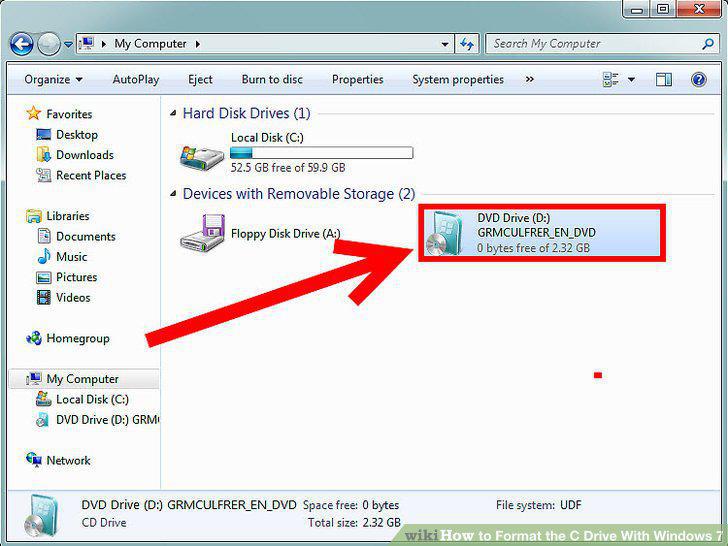Choose Burn to disc in toolbar
Image resolution: width=728 pixels, height=546 pixels.
[272, 79]
